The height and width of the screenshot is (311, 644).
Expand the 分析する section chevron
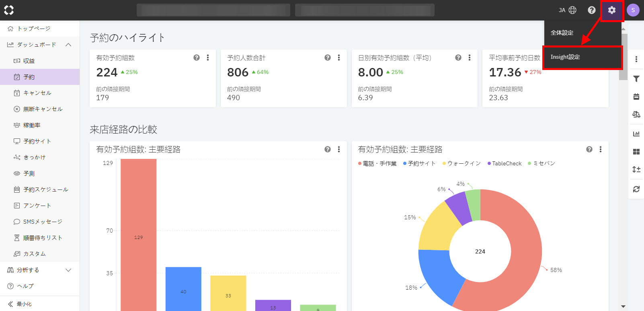(x=68, y=270)
